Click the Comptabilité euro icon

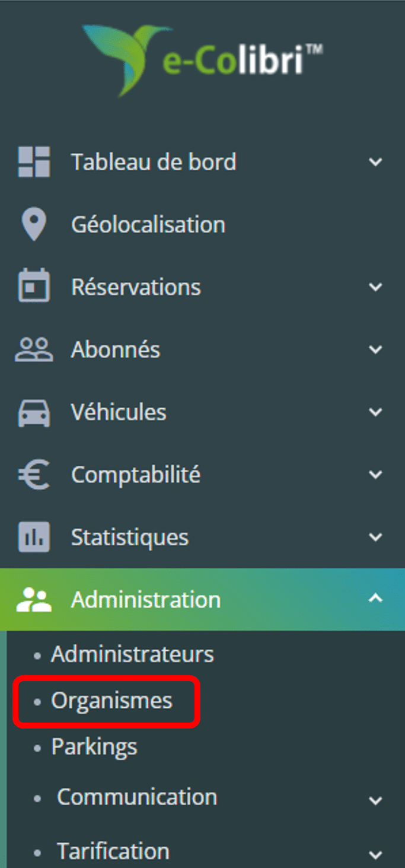[34, 475]
